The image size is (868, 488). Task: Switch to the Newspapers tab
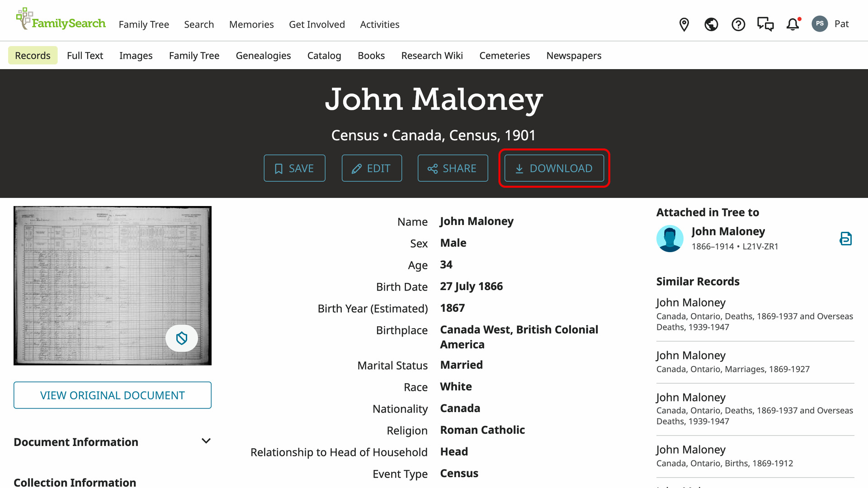pyautogui.click(x=574, y=56)
